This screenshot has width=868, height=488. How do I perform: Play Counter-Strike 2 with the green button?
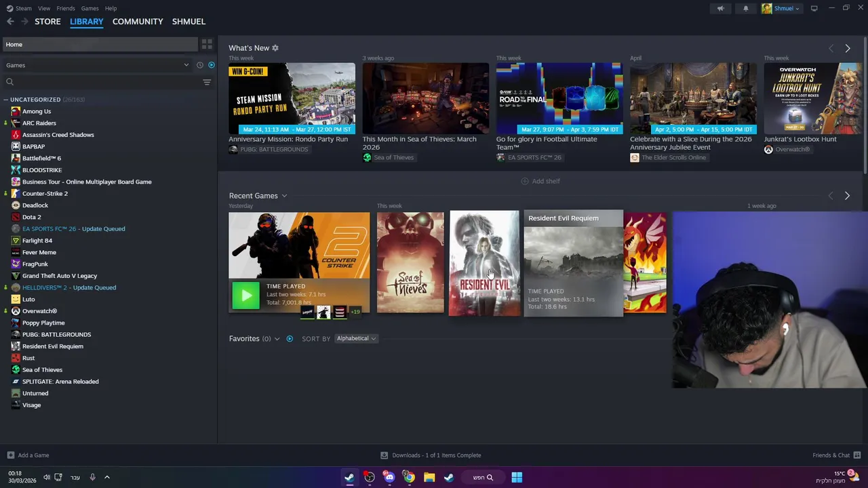(x=245, y=296)
